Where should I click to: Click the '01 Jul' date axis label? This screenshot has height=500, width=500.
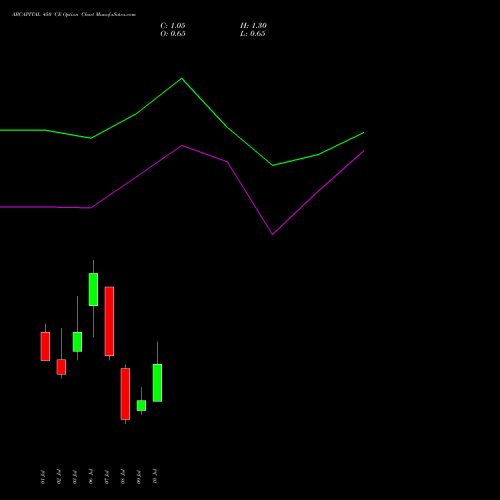(x=42, y=477)
